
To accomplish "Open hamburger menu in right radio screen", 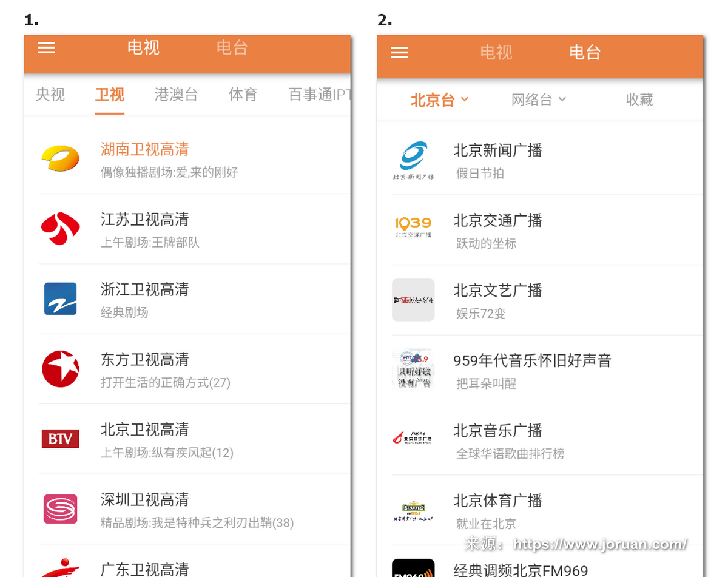I will (x=399, y=53).
